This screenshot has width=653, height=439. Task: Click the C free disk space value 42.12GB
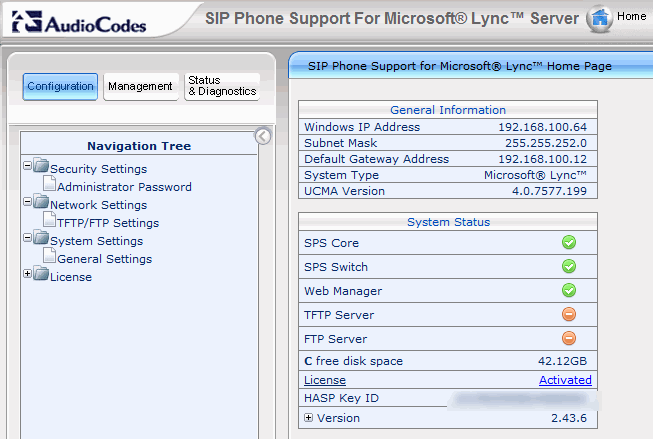point(562,361)
